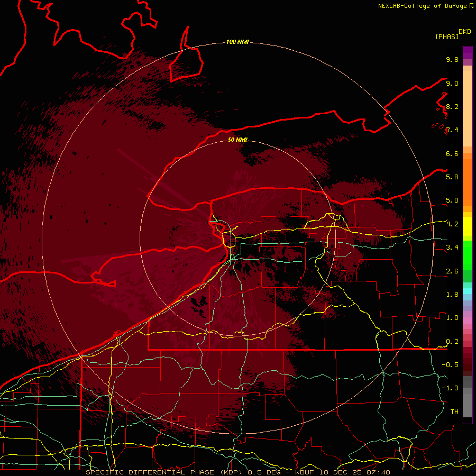Pick the purple segment at color bar top
The image size is (476, 476).
click(467, 53)
